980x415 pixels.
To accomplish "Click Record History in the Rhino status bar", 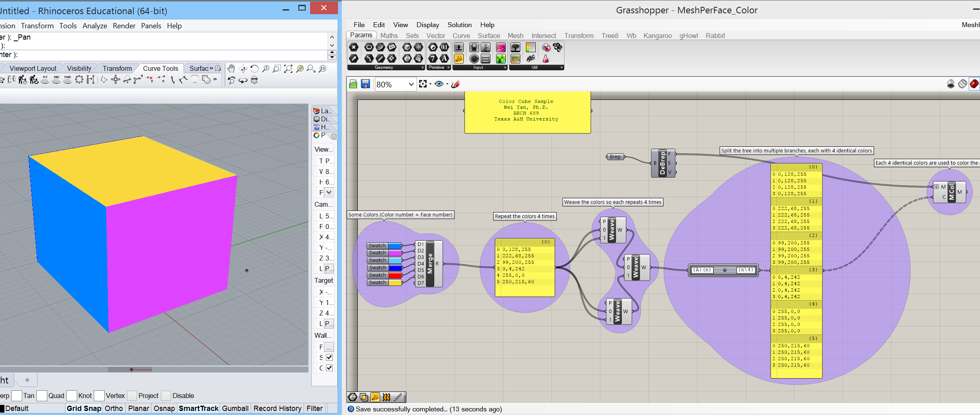I will pos(277,409).
